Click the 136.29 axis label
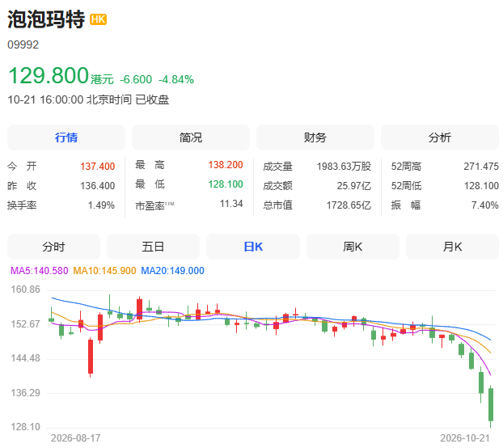 (26, 393)
